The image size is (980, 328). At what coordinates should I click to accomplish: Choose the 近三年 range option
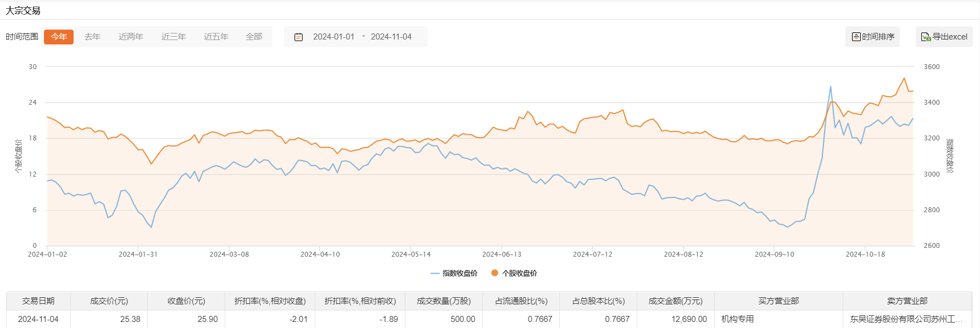[x=174, y=37]
